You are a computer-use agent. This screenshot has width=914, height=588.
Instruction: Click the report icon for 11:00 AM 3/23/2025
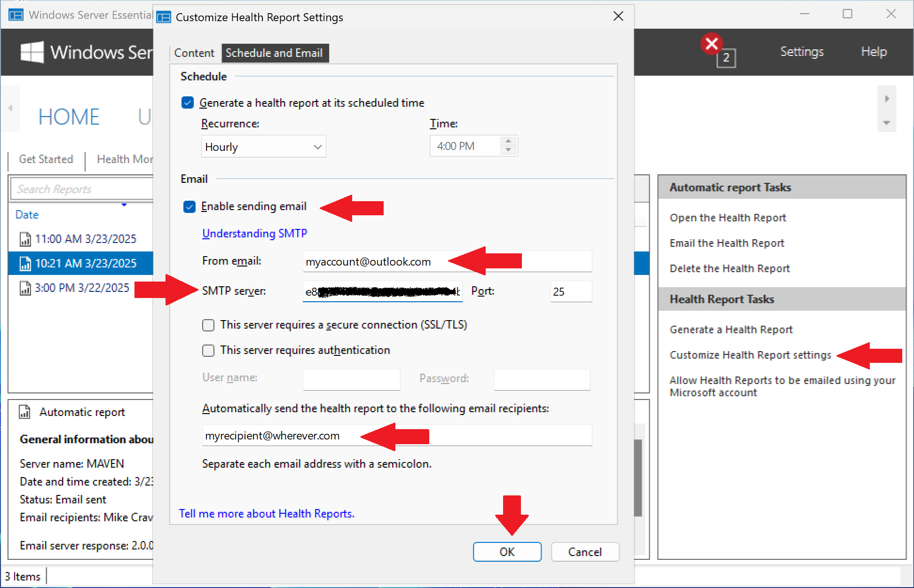tap(25, 239)
